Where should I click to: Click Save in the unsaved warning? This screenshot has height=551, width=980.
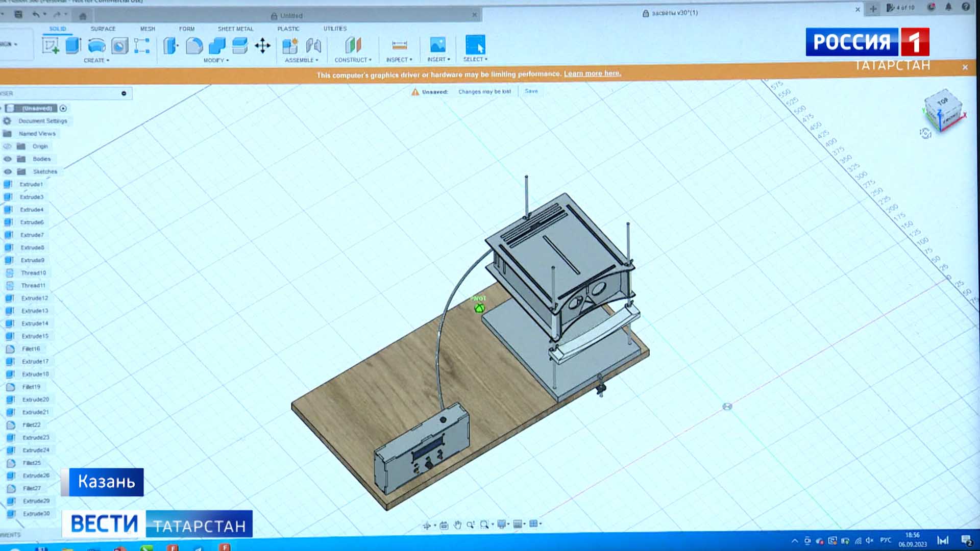[x=531, y=91]
